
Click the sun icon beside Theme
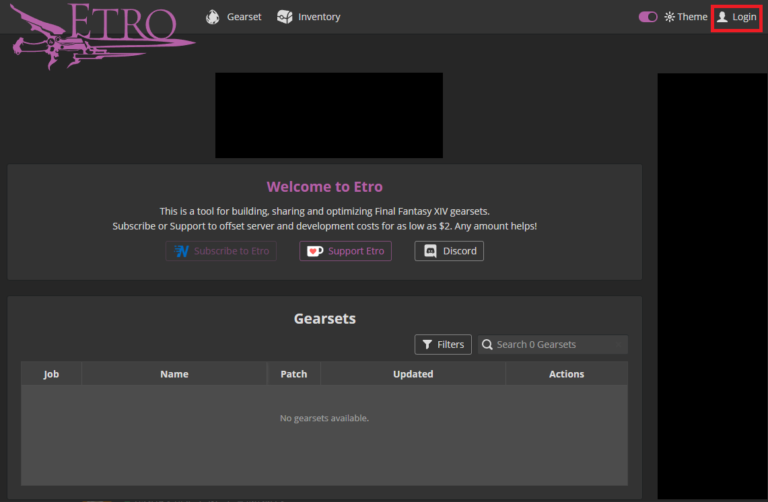click(x=669, y=17)
